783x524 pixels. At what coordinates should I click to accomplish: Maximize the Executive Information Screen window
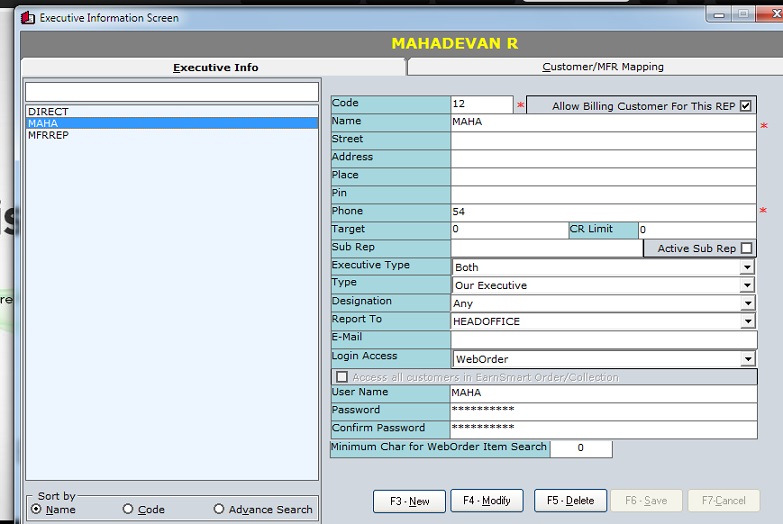point(744,14)
